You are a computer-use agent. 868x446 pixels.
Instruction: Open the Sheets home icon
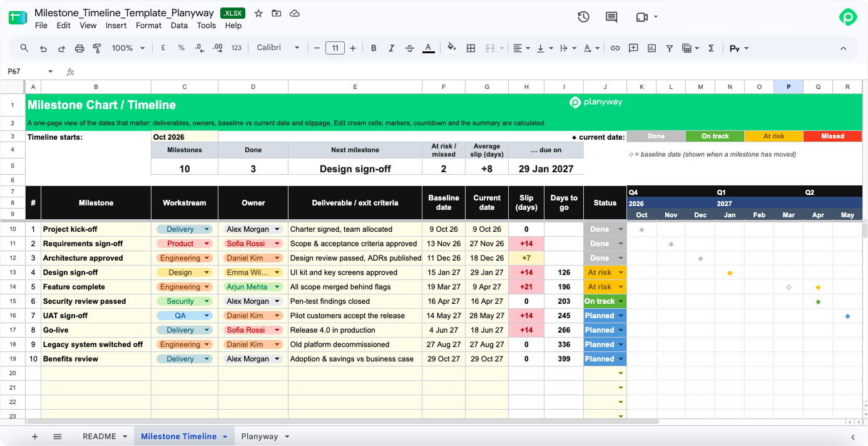pos(18,18)
